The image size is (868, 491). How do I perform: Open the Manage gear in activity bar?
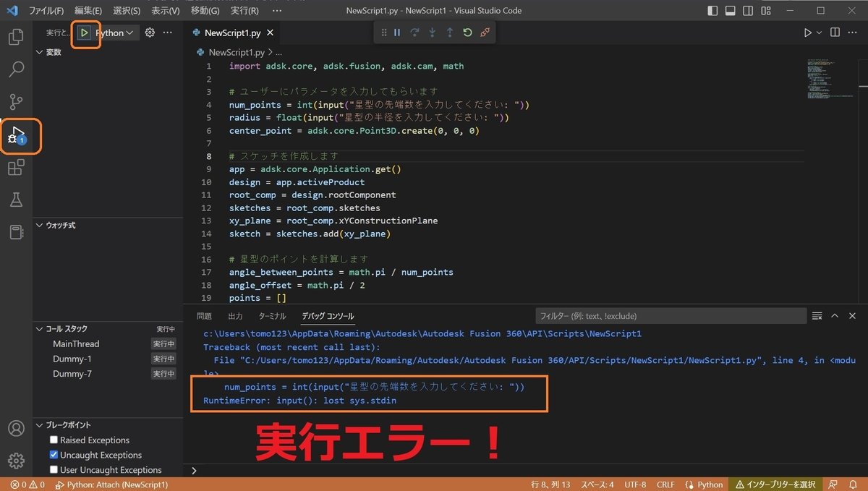(16, 461)
